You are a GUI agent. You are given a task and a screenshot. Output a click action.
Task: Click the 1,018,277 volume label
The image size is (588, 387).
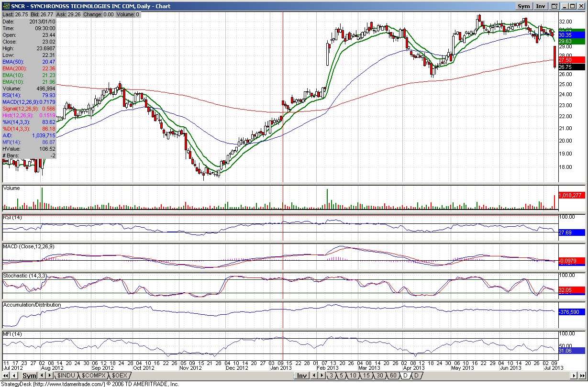pyautogui.click(x=572, y=195)
